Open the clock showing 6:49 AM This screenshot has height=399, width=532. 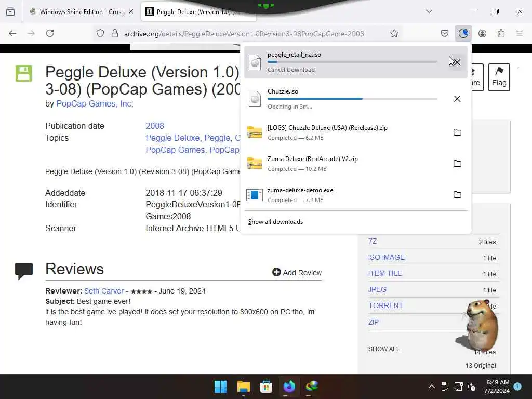[x=497, y=387]
